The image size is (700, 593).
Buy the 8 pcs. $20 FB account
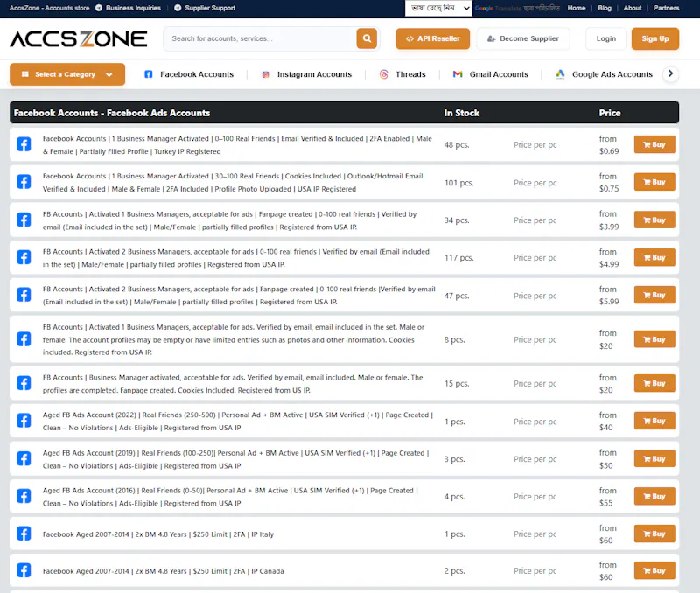(654, 339)
